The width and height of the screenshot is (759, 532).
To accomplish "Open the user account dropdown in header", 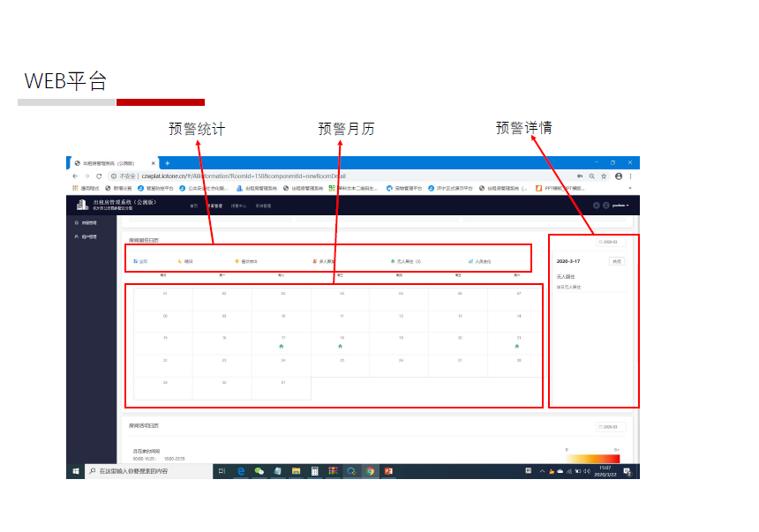I will coord(620,206).
